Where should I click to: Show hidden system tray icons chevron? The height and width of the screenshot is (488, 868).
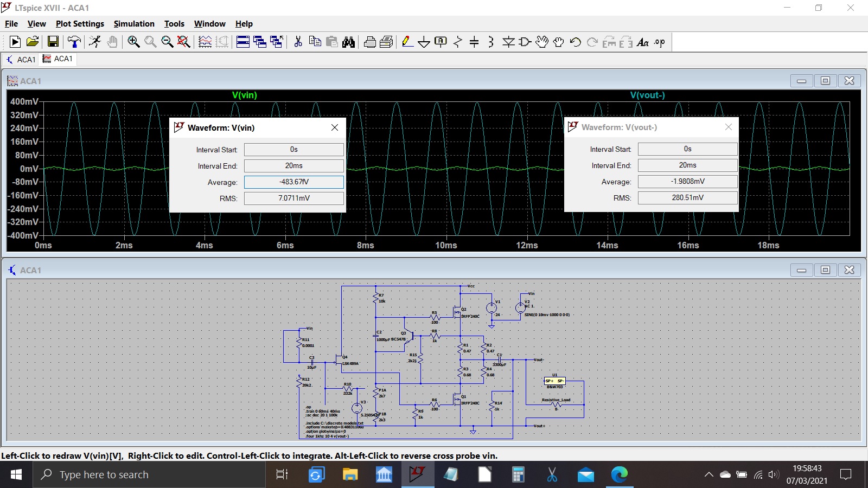709,475
